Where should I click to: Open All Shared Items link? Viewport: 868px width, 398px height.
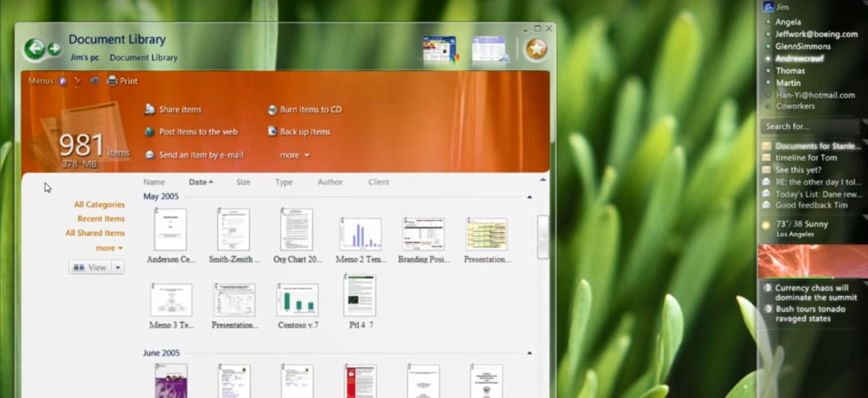[95, 233]
